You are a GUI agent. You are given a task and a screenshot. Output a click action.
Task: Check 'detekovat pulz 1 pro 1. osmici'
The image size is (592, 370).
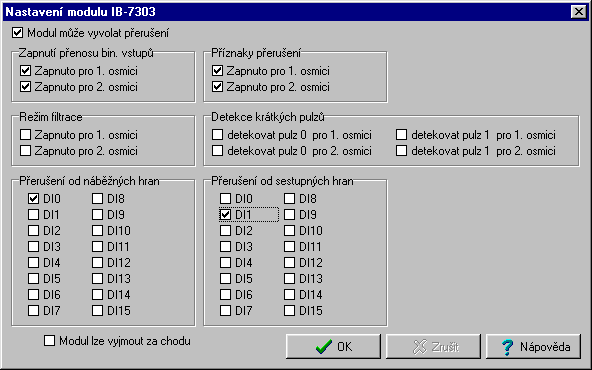tap(401, 135)
